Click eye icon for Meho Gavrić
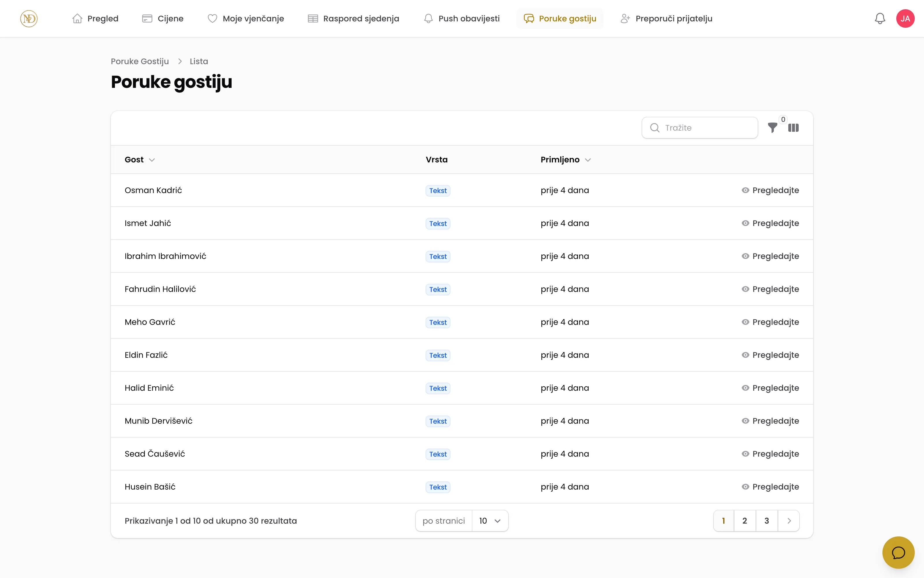 tap(745, 322)
